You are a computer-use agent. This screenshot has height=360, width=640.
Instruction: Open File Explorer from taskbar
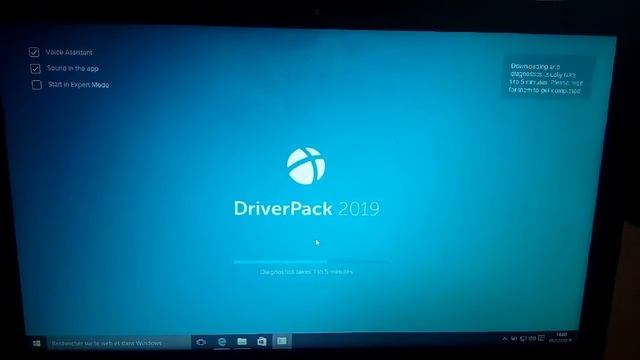pos(242,341)
